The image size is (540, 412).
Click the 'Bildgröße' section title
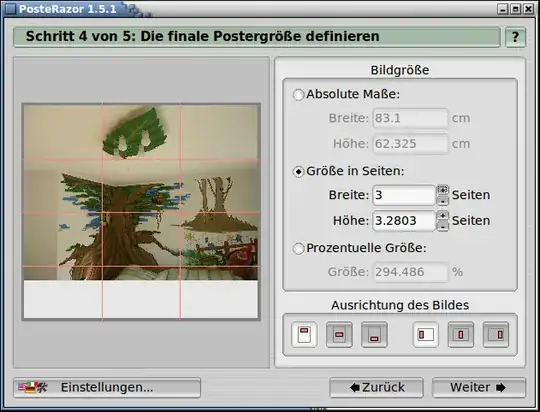click(x=400, y=70)
